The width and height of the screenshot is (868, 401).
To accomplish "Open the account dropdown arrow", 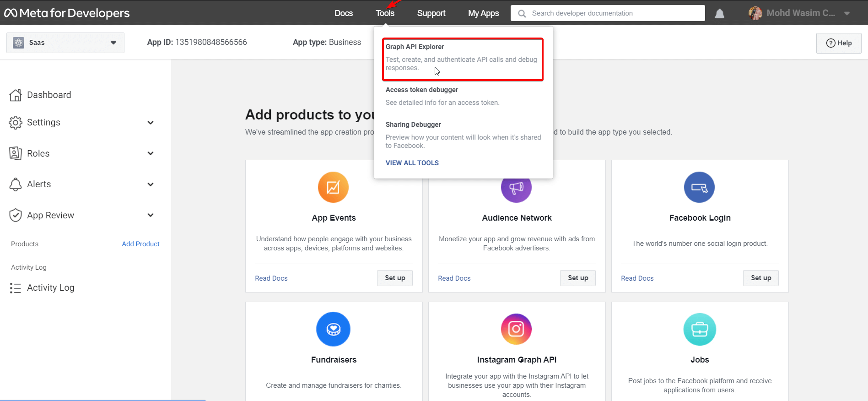I will tap(847, 14).
